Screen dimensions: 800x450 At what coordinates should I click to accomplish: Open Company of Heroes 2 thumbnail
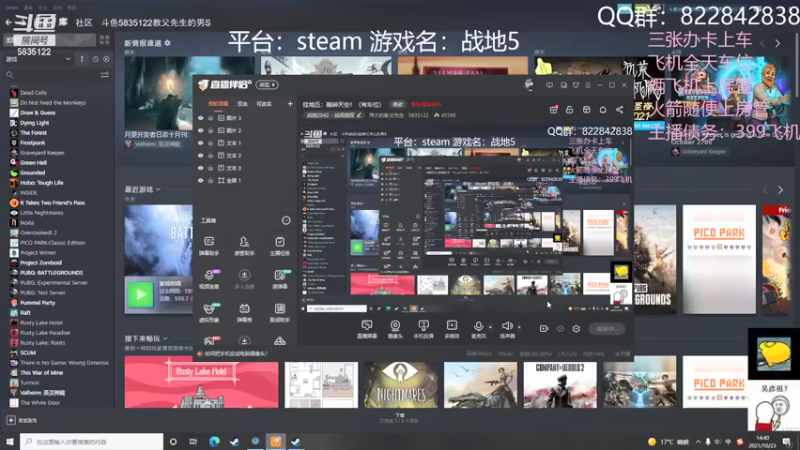click(560, 385)
